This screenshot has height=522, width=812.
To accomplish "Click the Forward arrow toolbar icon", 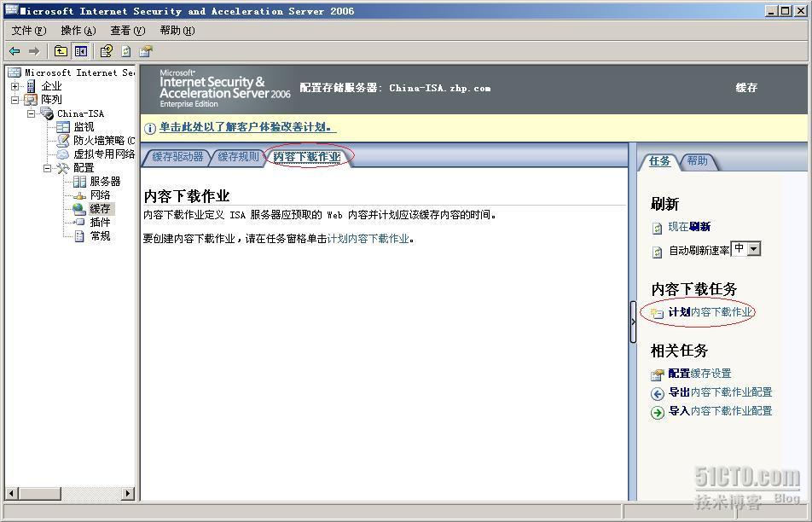I will (x=34, y=51).
